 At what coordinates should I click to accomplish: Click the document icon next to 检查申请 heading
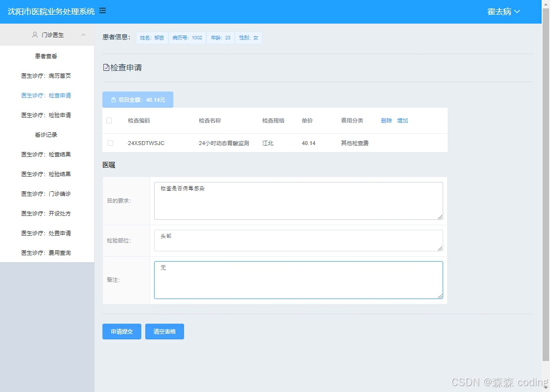click(x=105, y=68)
